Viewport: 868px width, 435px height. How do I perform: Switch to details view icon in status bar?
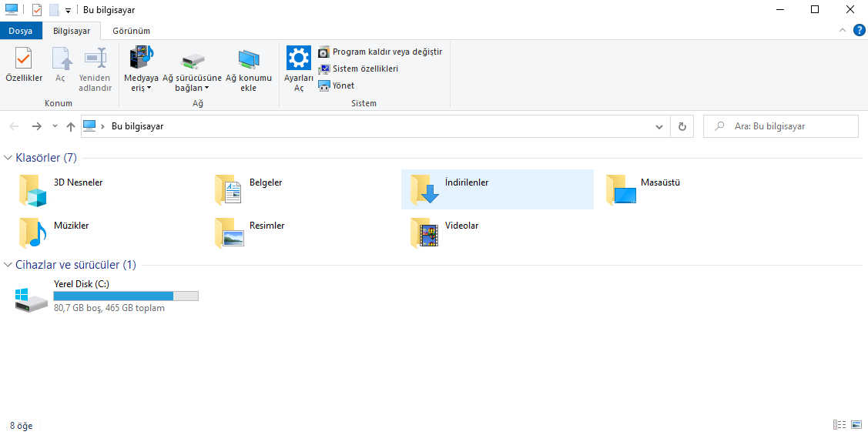coord(840,425)
